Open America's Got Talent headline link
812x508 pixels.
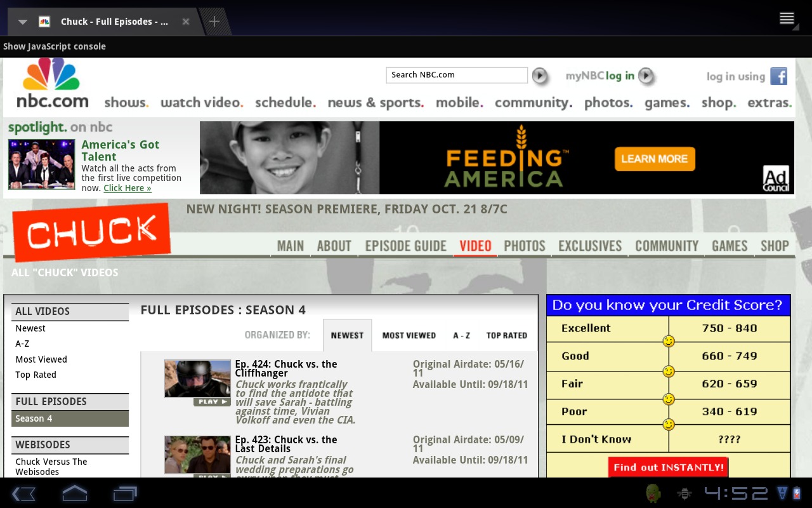tap(121, 150)
